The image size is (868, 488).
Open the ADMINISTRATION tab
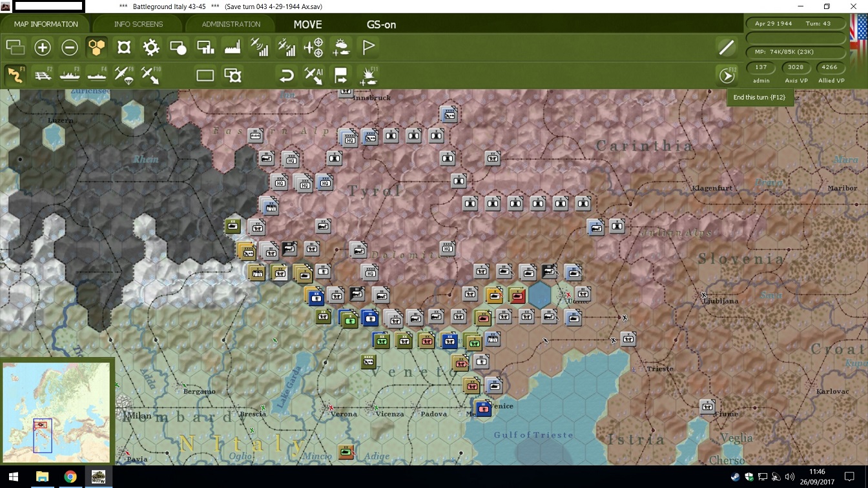231,25
